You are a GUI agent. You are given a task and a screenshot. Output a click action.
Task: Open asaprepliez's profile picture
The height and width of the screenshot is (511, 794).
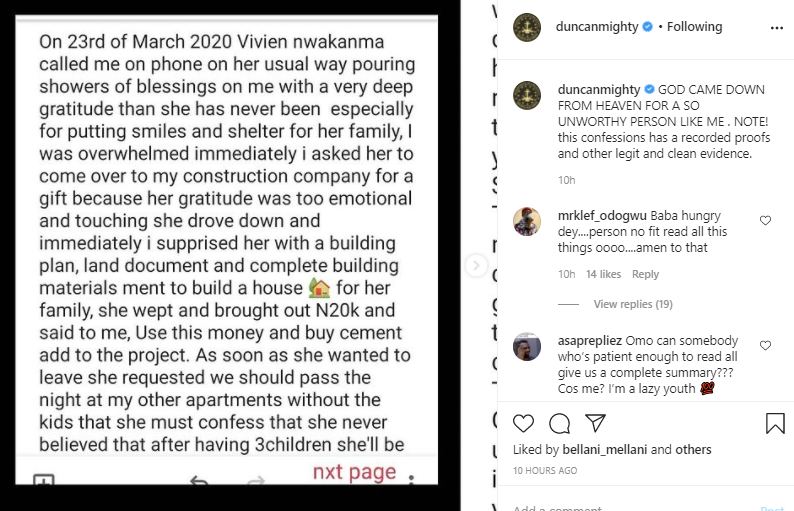527,346
